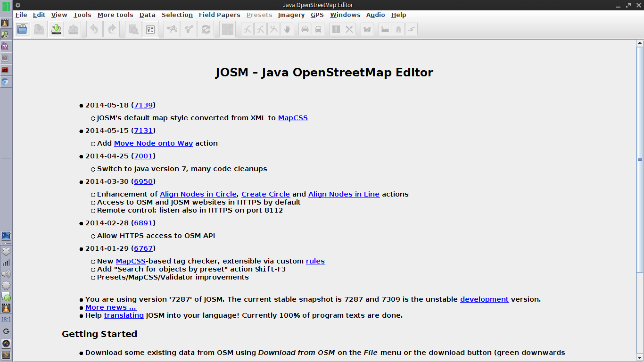Follow the 6767 version link
Viewport: 644px width, 362px height.
click(x=143, y=248)
